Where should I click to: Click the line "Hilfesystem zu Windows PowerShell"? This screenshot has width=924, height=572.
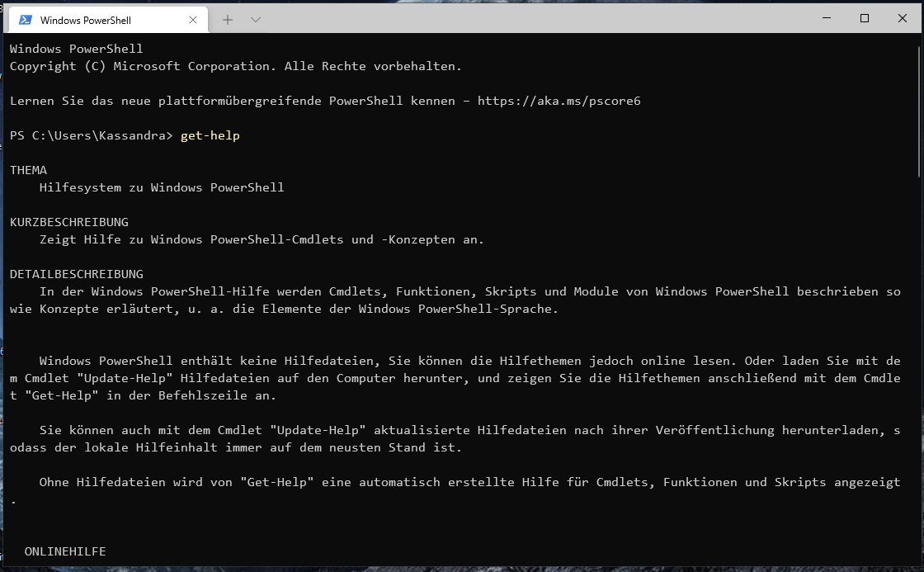click(162, 187)
